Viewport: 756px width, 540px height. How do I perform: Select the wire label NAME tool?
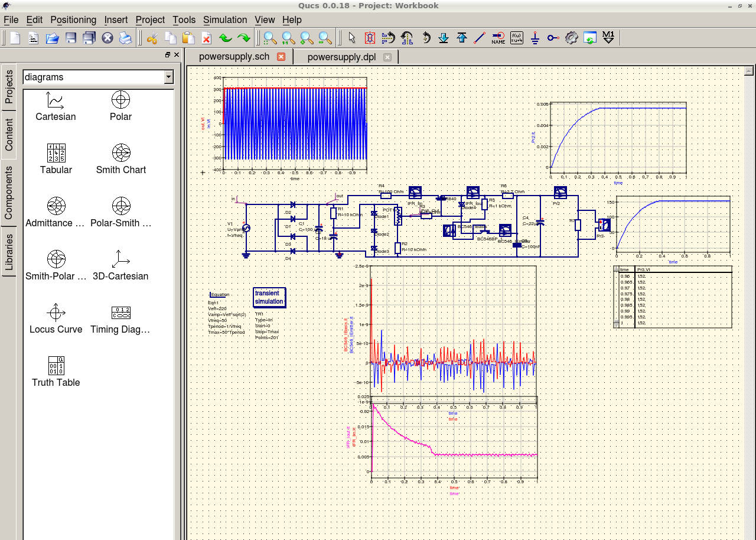coord(498,38)
